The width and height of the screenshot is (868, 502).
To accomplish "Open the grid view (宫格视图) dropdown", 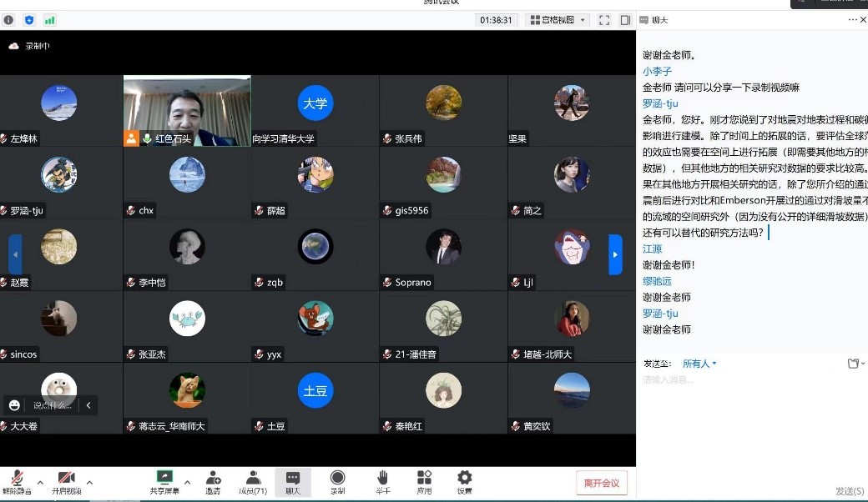I will [558, 20].
